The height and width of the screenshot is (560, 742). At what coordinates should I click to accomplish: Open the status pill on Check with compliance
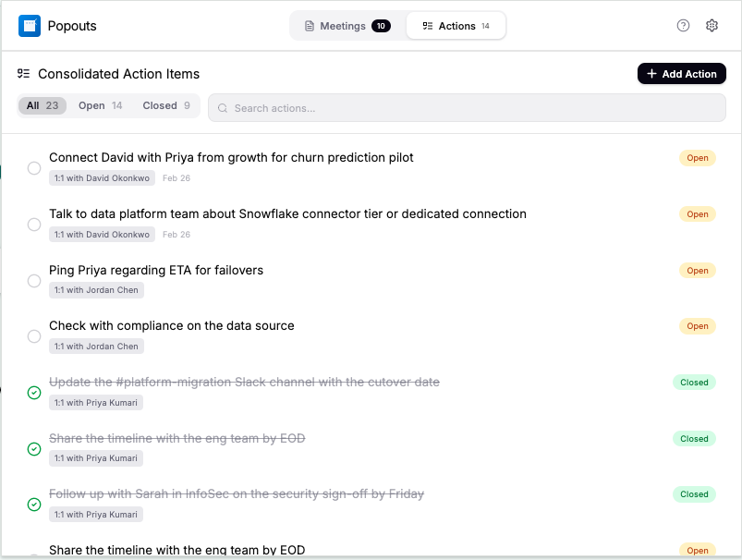tap(697, 326)
